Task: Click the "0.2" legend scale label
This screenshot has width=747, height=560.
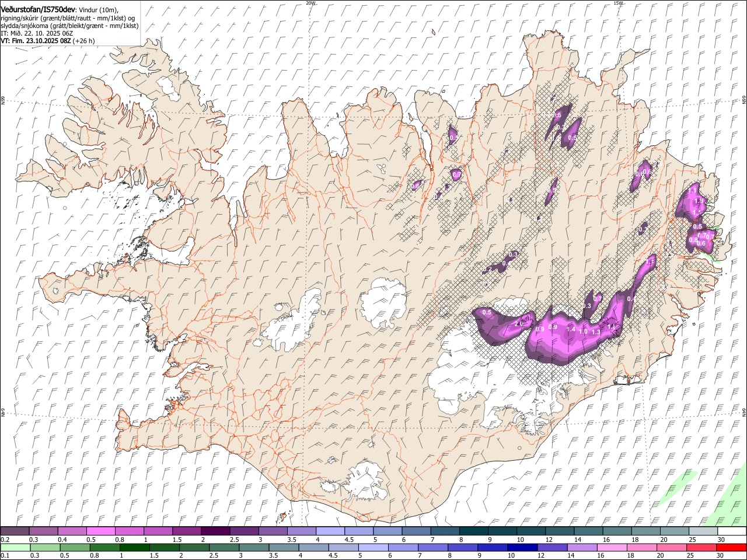Action: coord(5,540)
